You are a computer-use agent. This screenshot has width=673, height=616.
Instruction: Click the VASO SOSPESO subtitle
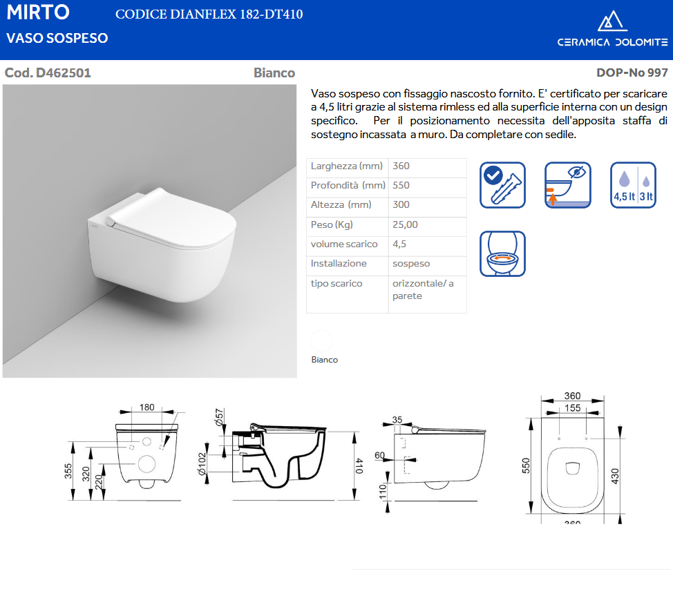57,39
